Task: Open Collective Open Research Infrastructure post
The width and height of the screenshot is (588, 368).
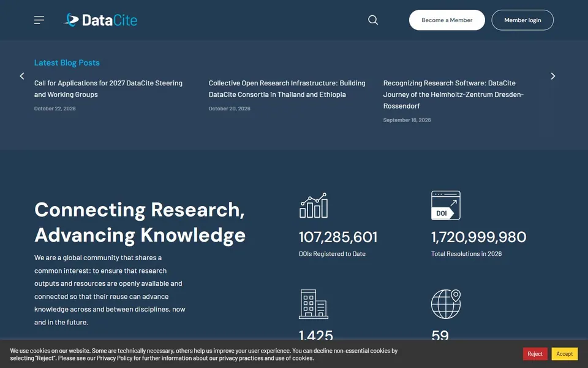Action: pos(287,88)
